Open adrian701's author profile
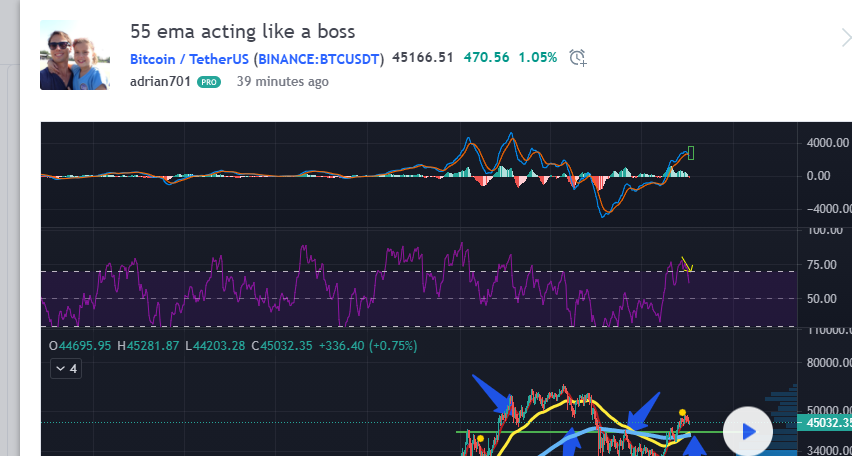Image resolution: width=852 pixels, height=456 pixels. point(160,82)
